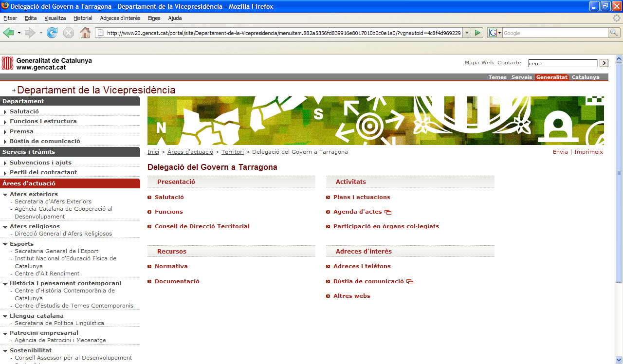
Task: Open the URL history dropdown arrow
Action: coord(467,33)
